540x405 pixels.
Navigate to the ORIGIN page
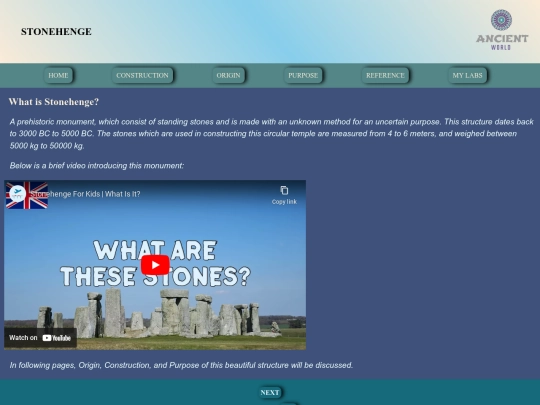(x=228, y=75)
